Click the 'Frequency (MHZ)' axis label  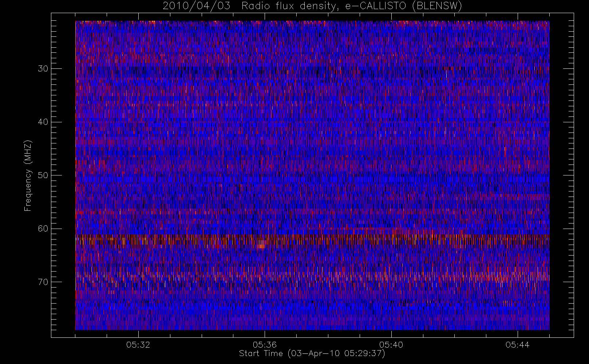28,175
